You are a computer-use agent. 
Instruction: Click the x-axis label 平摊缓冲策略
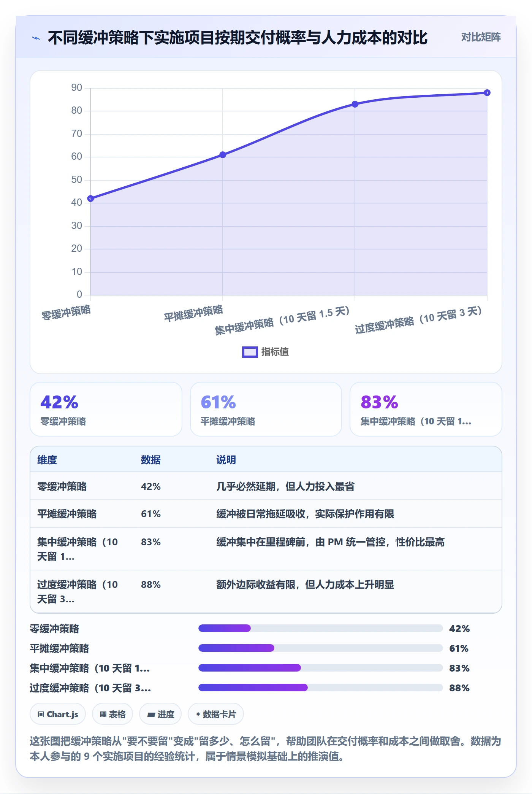click(x=193, y=314)
